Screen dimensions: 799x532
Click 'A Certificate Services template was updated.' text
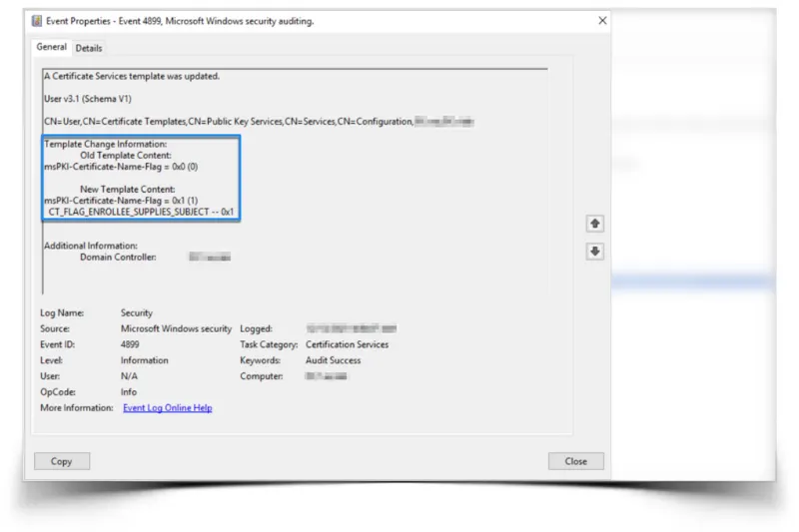point(132,76)
